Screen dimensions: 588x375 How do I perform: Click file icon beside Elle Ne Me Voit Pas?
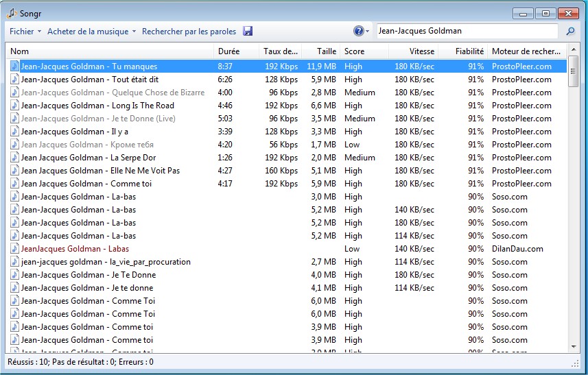click(x=14, y=171)
